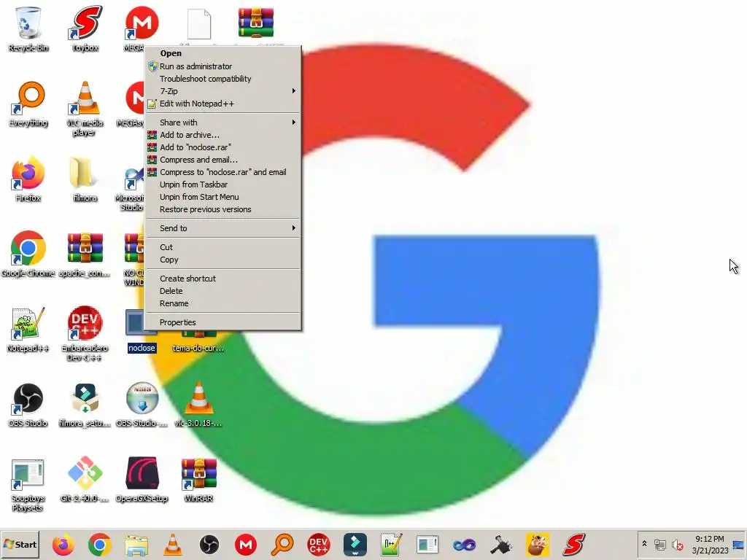Select the Firefox desktop shortcut
The height and width of the screenshot is (560, 747).
(x=28, y=179)
